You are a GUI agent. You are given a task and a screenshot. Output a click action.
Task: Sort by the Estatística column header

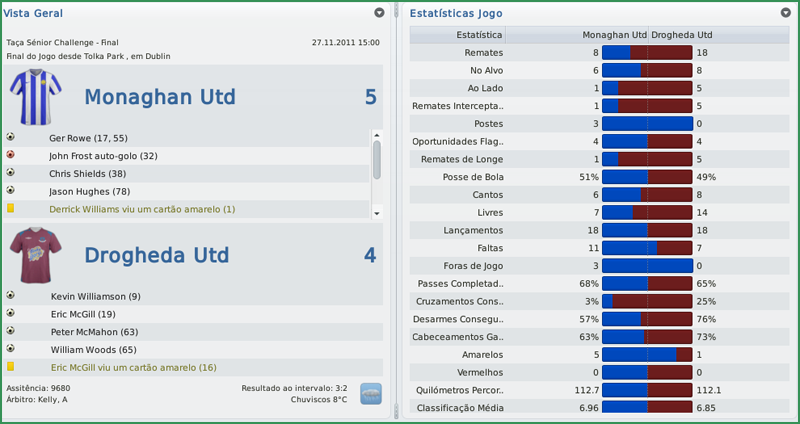[x=457, y=34]
